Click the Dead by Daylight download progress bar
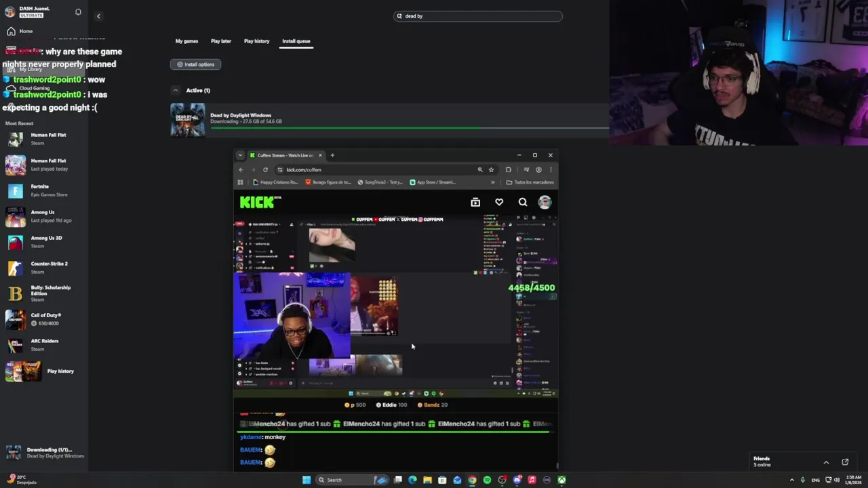Viewport: 868px width, 488px height. click(x=410, y=127)
